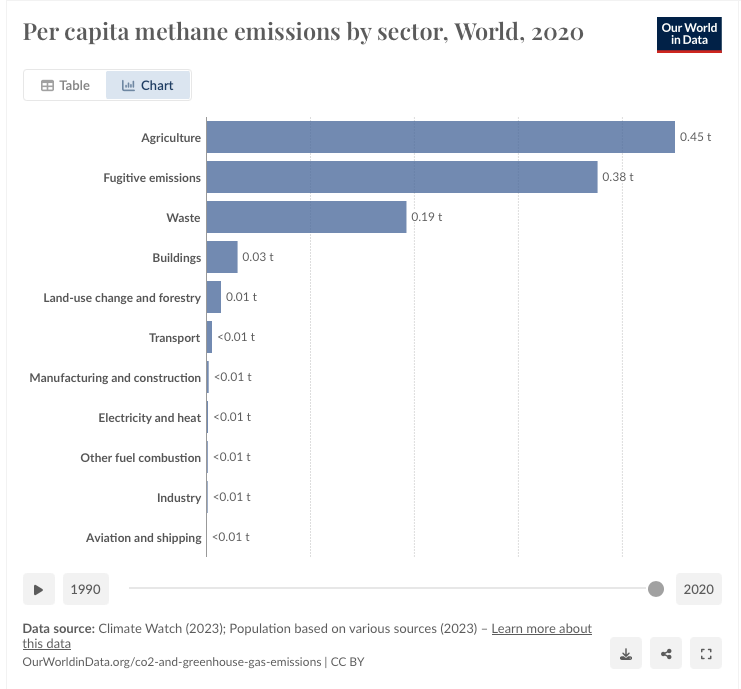Click the middle of the timeline track
The image size is (741, 689).
[392, 589]
